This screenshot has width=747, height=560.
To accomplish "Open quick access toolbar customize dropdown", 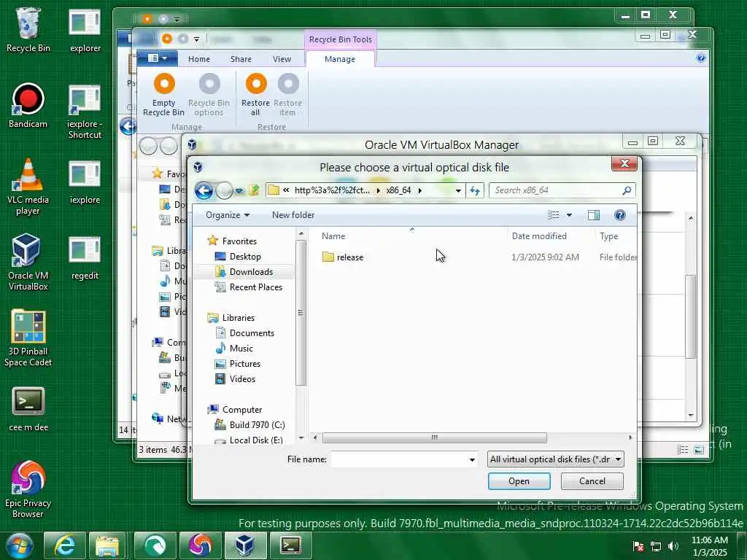I will pyautogui.click(x=196, y=39).
